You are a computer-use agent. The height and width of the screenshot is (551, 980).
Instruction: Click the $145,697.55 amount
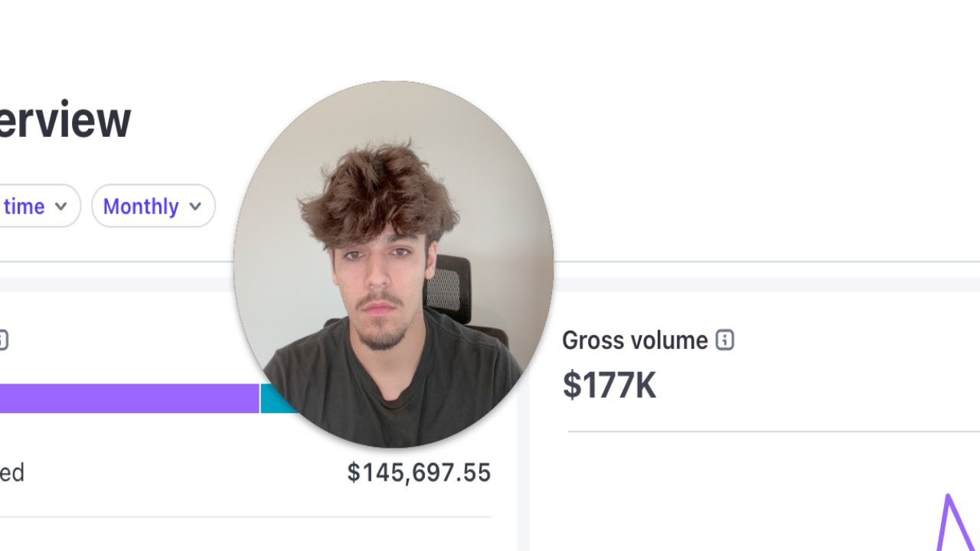click(419, 472)
